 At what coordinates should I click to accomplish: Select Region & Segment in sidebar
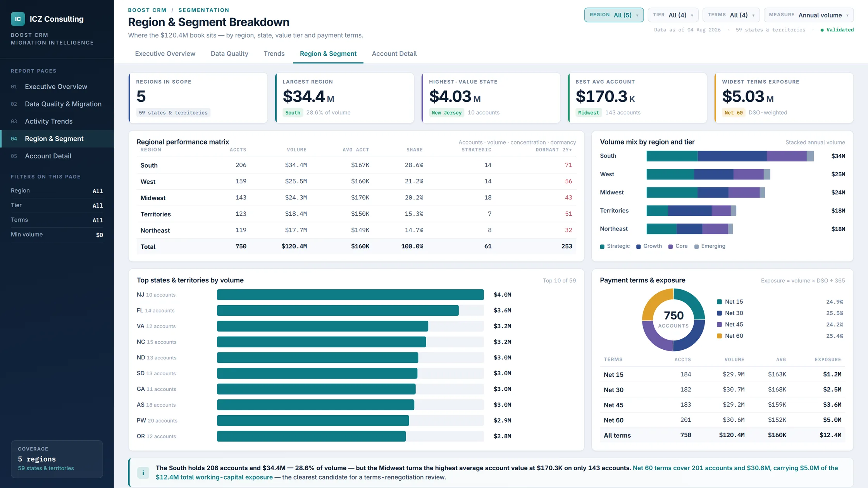pos(57,139)
